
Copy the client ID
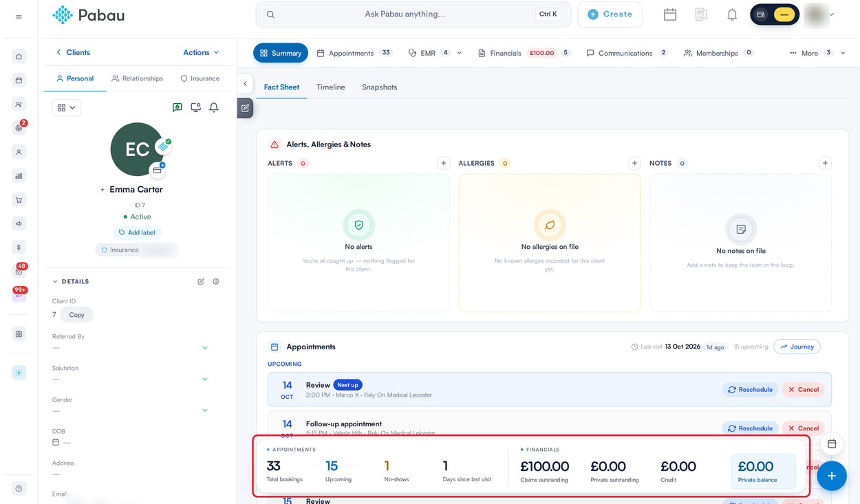(x=76, y=315)
